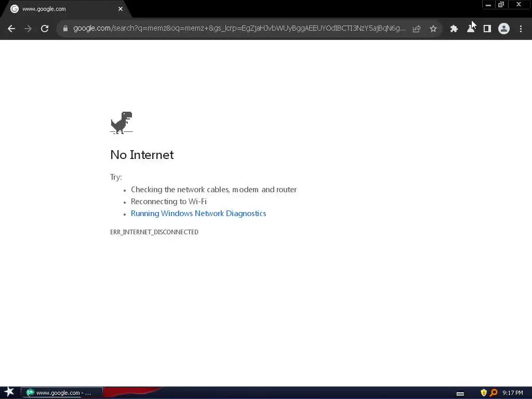The image size is (532, 399).
Task: View site info via the lock icon
Action: (x=65, y=29)
